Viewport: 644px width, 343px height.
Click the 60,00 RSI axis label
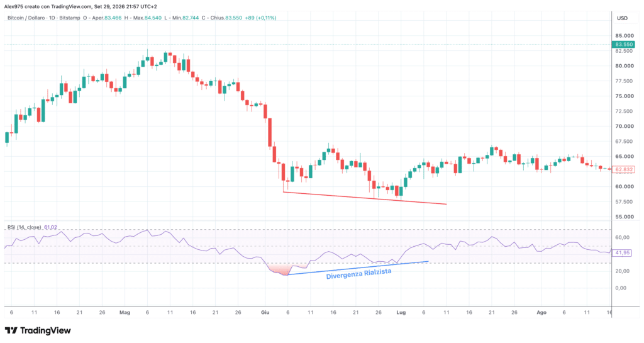pos(622,237)
